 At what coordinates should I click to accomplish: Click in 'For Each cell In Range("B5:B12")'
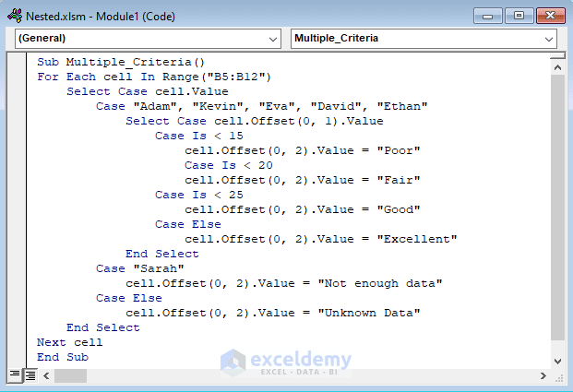click(154, 77)
